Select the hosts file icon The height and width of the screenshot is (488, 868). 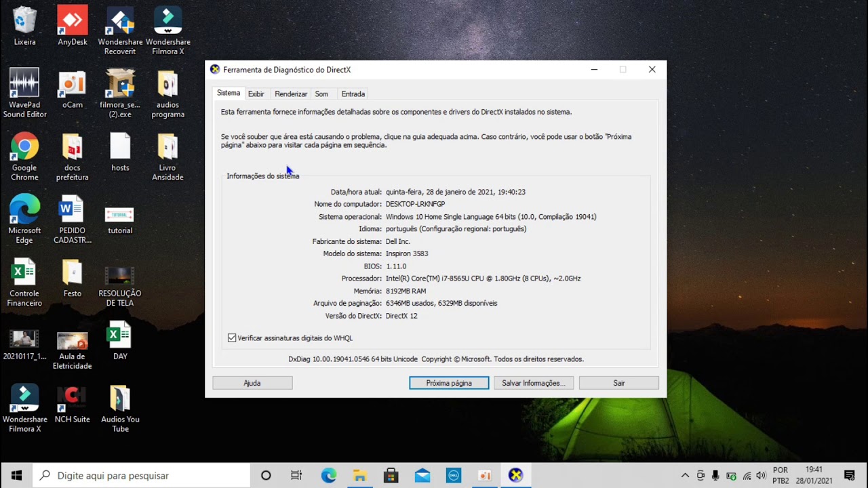coord(120,152)
